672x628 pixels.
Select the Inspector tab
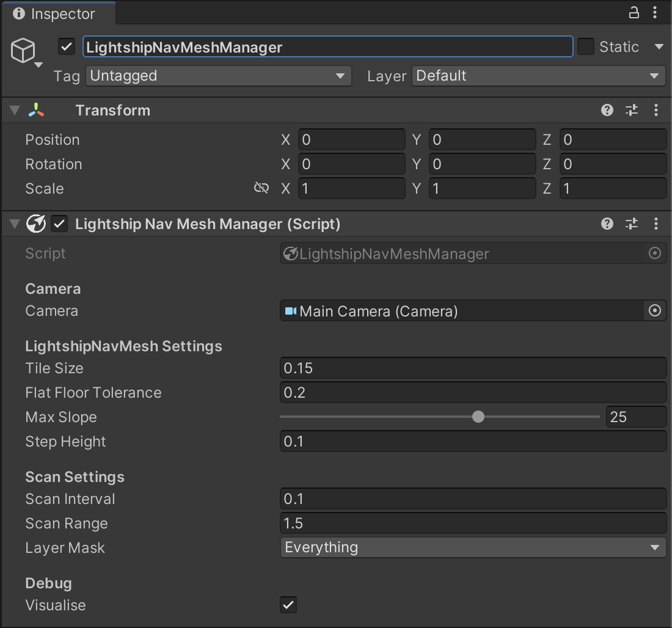tap(59, 13)
